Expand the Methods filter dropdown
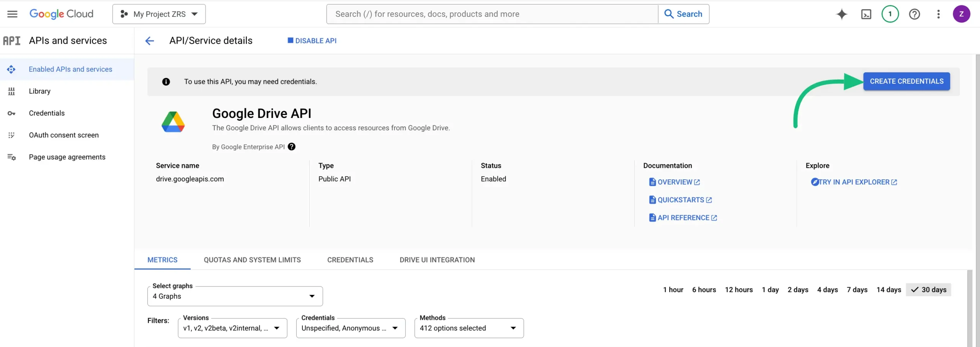The width and height of the screenshot is (980, 347). click(469, 328)
